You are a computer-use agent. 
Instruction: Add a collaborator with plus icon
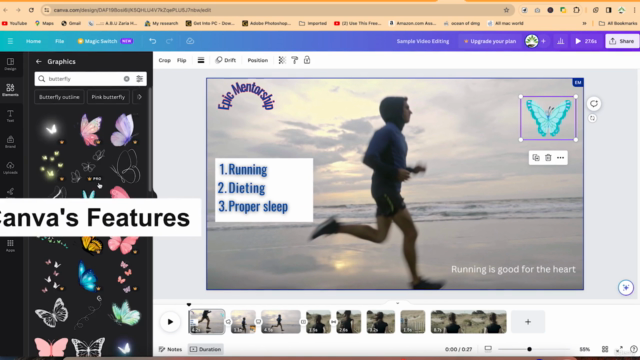pos(543,41)
